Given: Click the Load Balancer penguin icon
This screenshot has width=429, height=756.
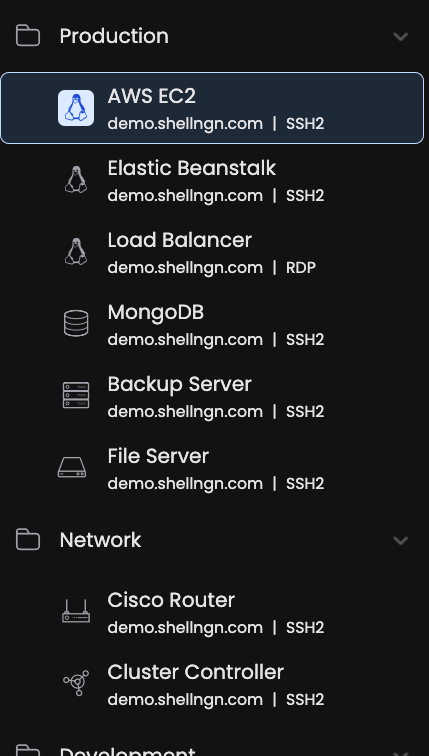Looking at the screenshot, I should pos(76,252).
